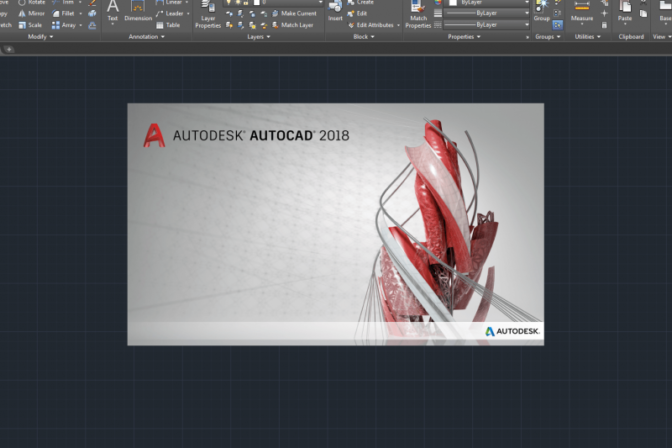Viewport: 672px width, 448px height.
Task: Select the Scale tool
Action: pos(30,25)
